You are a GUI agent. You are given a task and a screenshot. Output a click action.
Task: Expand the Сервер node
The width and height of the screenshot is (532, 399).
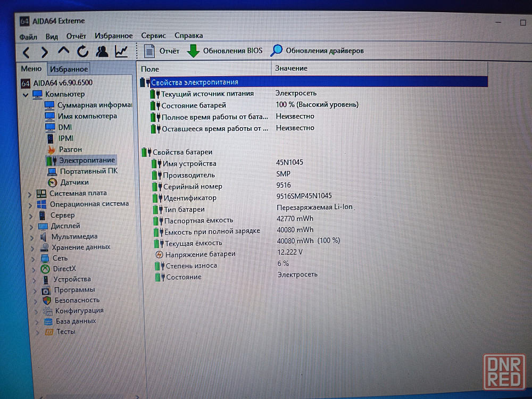click(31, 216)
